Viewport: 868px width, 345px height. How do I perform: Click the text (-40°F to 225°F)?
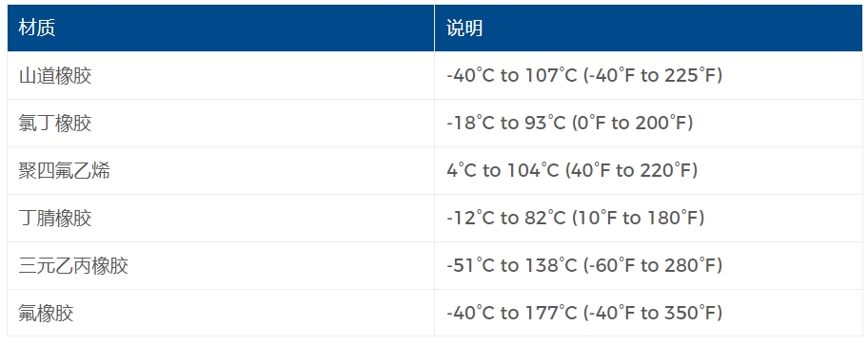point(653,75)
